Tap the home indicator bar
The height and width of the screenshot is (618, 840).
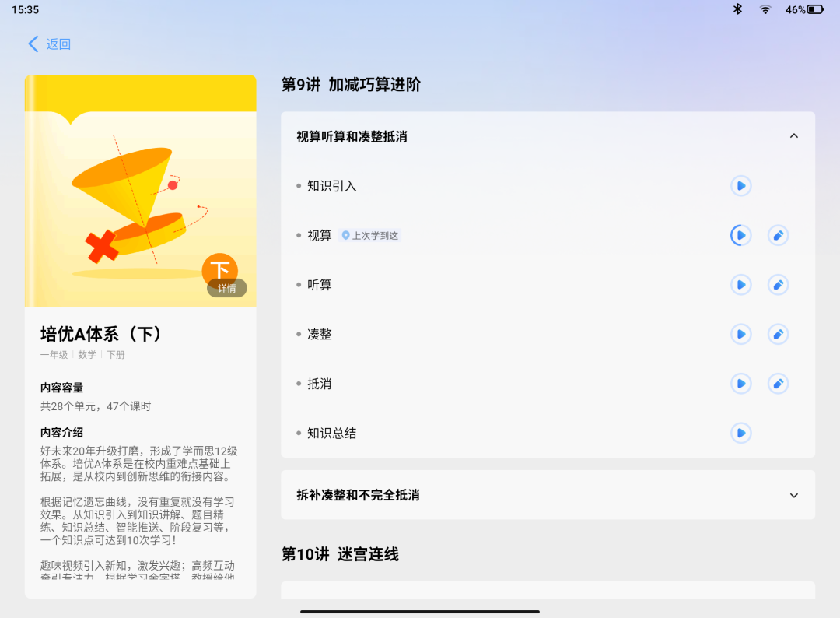tap(419, 612)
